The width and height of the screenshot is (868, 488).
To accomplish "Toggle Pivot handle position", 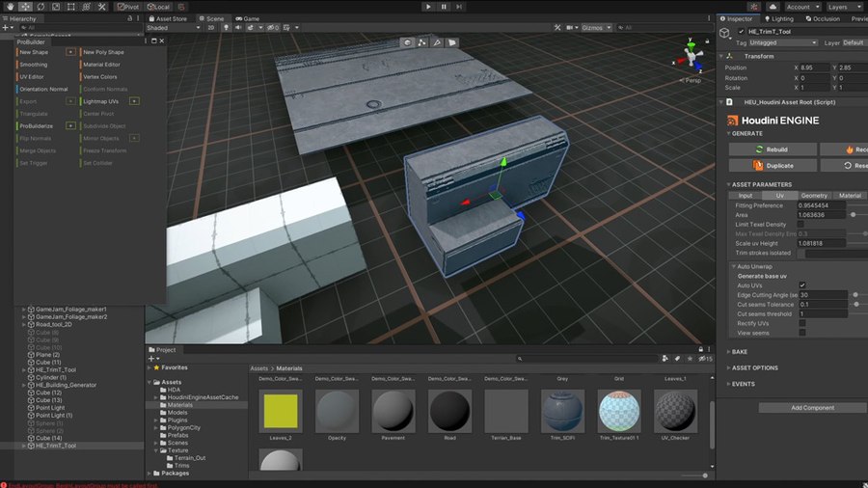I will coord(128,7).
